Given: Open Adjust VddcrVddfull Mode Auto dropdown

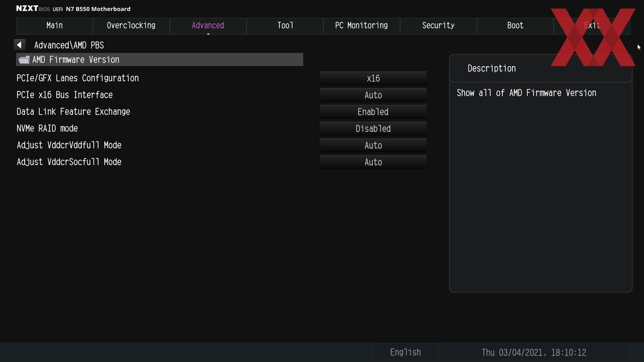Looking at the screenshot, I should coord(373,146).
